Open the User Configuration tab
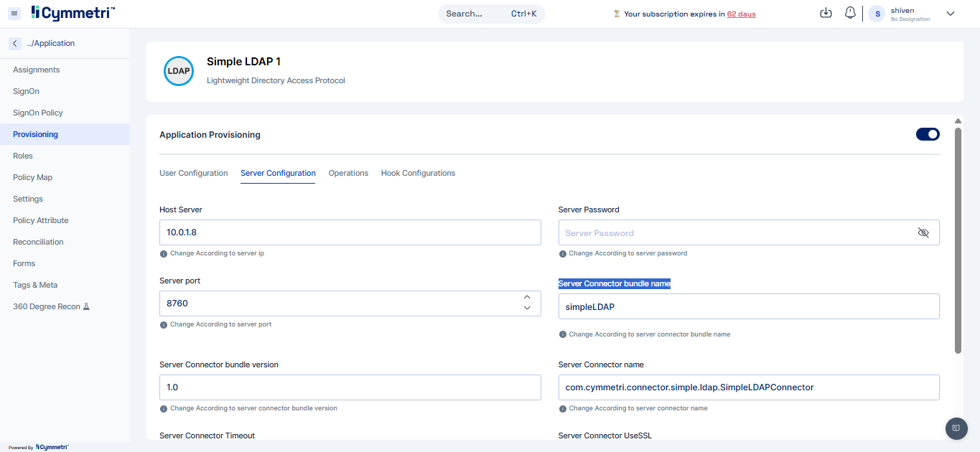Viewport: 980px width, 452px height. (193, 173)
